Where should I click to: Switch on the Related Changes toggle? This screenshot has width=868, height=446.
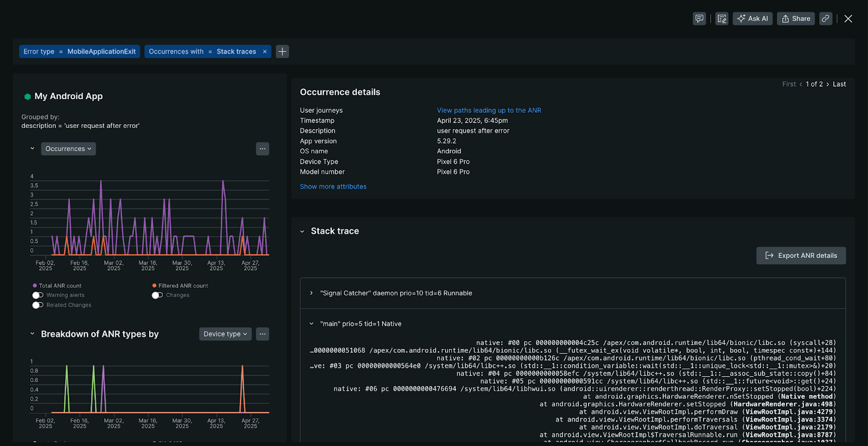point(37,305)
